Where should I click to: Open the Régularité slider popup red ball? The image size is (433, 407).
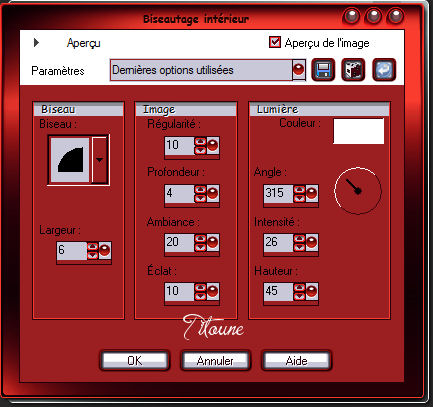point(213,145)
